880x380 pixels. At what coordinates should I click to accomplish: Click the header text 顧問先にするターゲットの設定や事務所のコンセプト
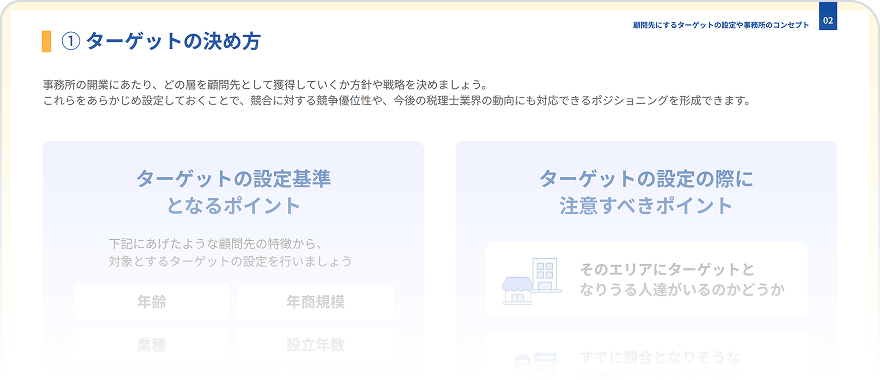pos(721,25)
